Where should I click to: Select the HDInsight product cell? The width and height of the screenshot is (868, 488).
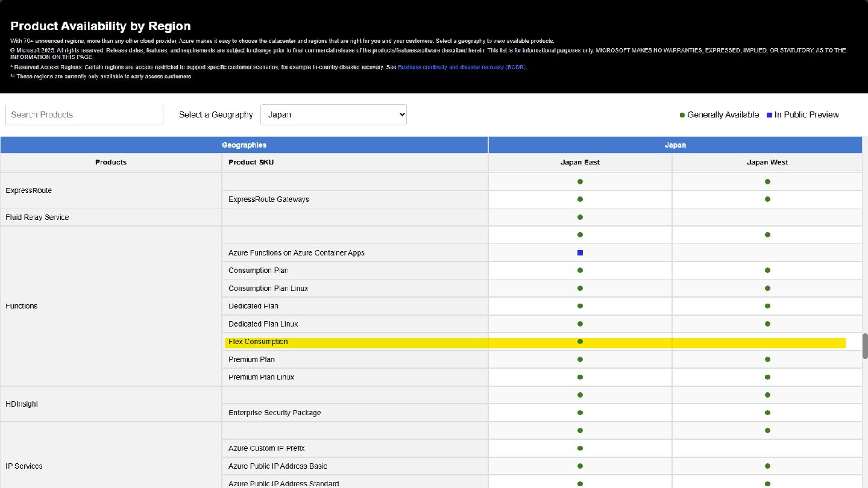111,404
